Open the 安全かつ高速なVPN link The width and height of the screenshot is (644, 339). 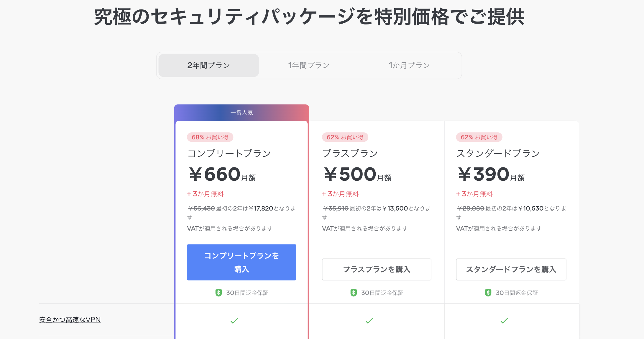70,320
